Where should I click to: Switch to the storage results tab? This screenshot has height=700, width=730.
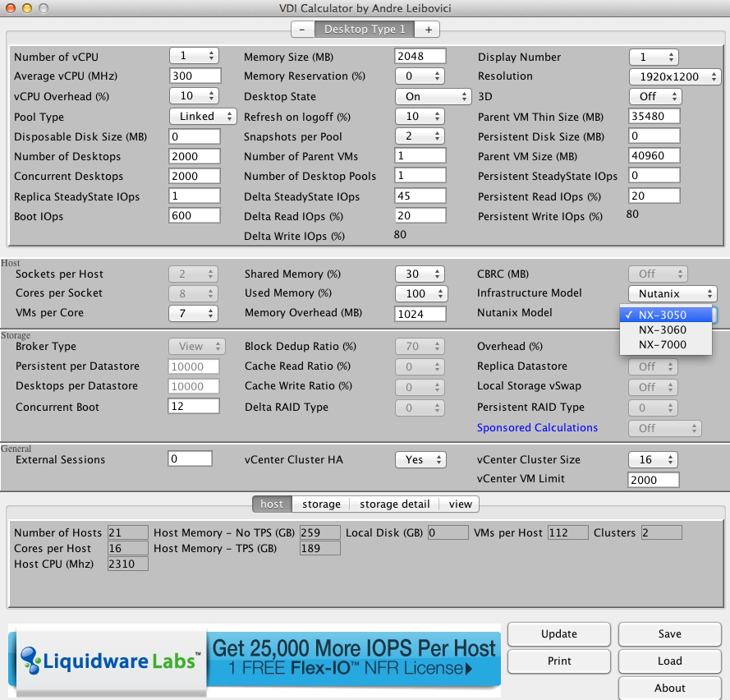321,504
